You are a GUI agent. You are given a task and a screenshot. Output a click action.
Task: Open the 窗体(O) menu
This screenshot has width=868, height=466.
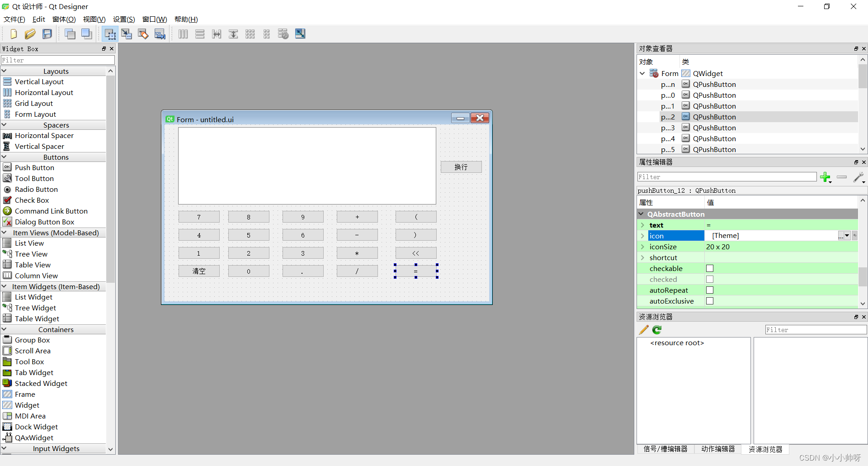pos(64,19)
